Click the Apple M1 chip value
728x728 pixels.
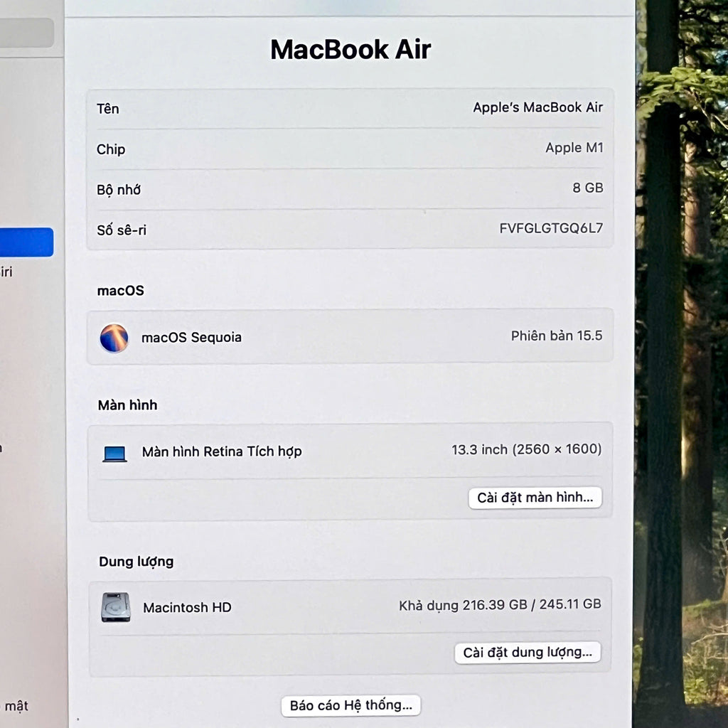point(574,148)
